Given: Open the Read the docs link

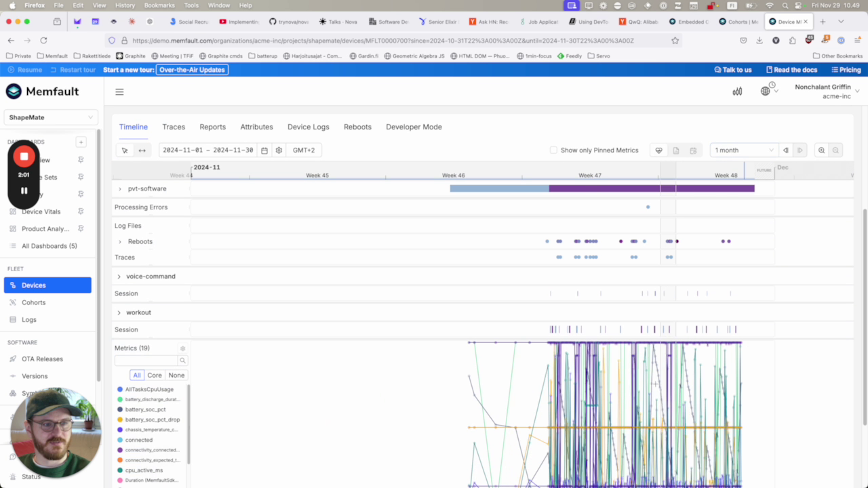Looking at the screenshot, I should tap(791, 70).
